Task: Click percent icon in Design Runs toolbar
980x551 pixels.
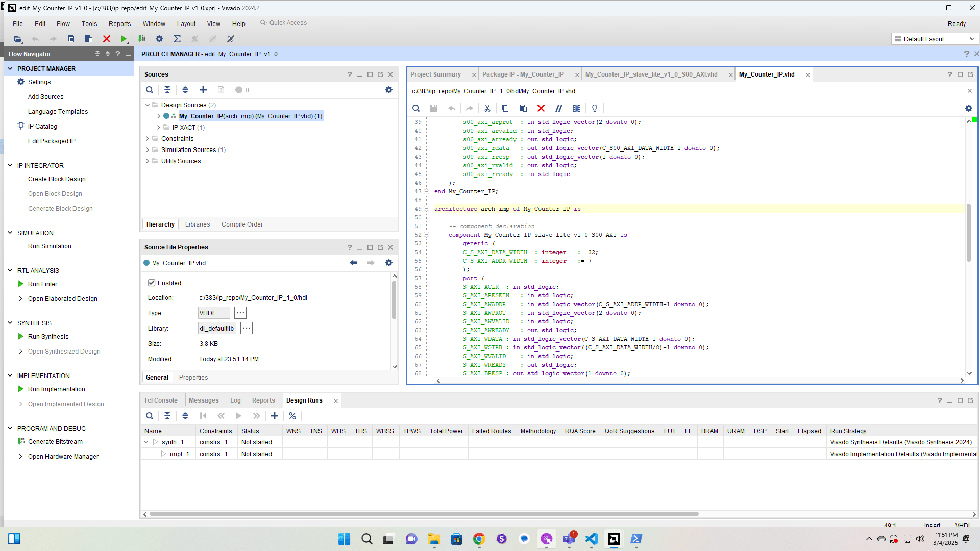Action: [292, 416]
